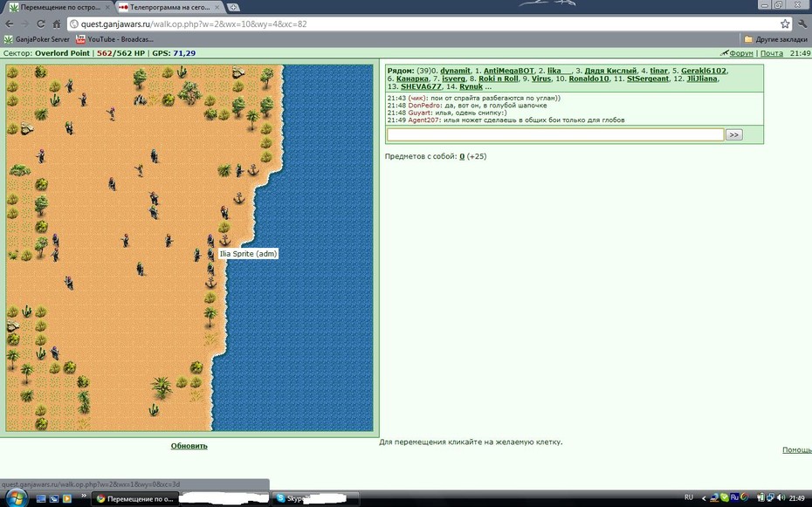The image size is (812, 507).
Task: Open the GanjaPoker Server bookmark
Action: click(x=37, y=38)
